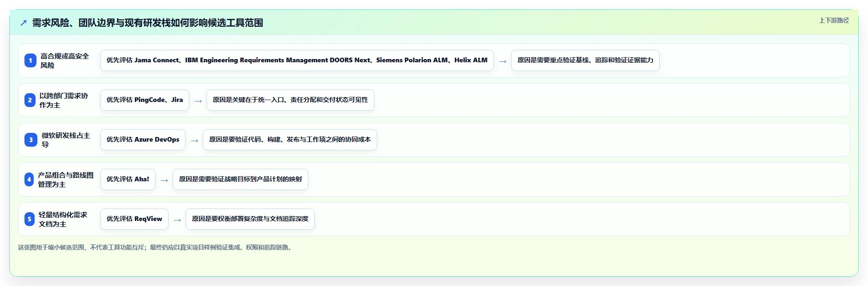868x286 pixels.
Task: Click the number 4 badge
Action: pyautogui.click(x=29, y=179)
